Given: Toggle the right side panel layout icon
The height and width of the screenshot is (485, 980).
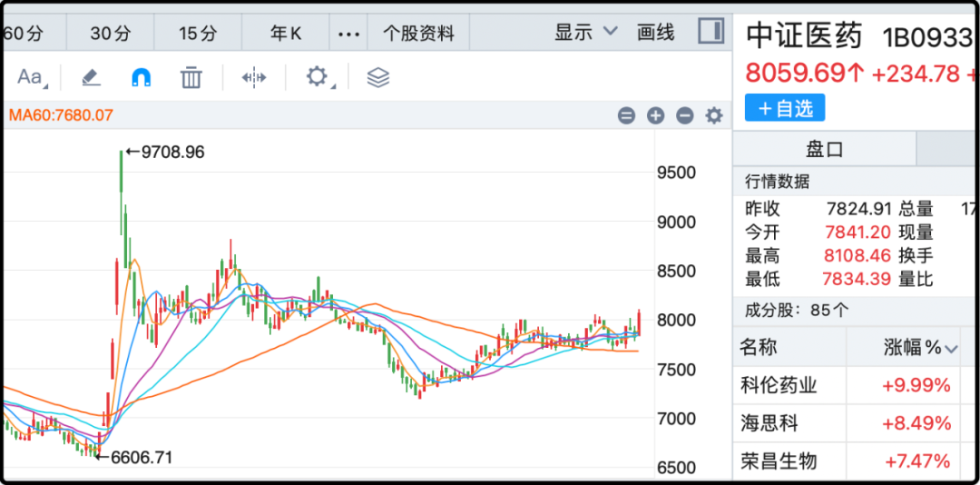Looking at the screenshot, I should 711,32.
